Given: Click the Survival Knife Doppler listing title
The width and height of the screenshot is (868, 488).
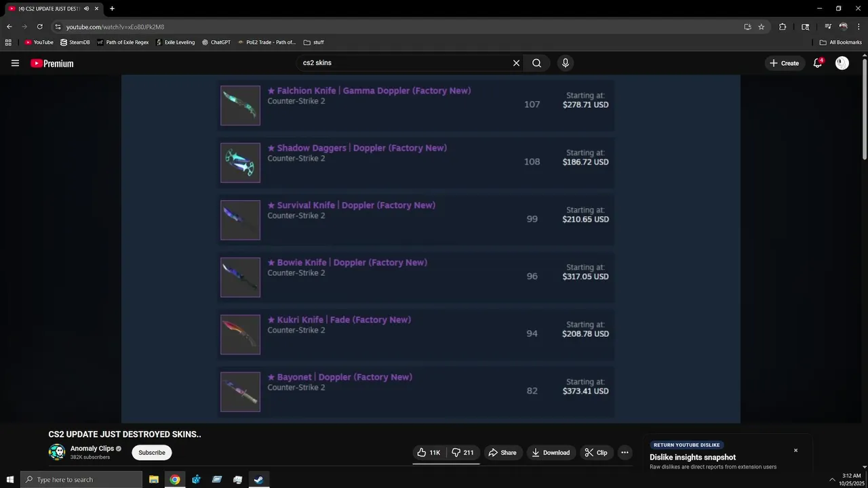Looking at the screenshot, I should tap(351, 205).
